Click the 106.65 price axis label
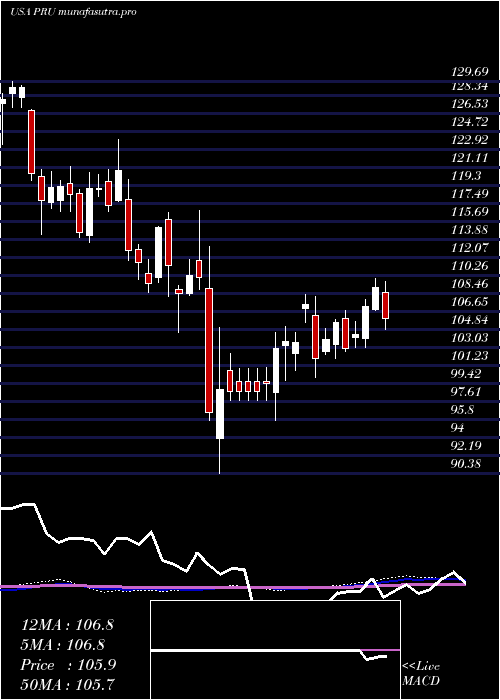 pyautogui.click(x=469, y=302)
